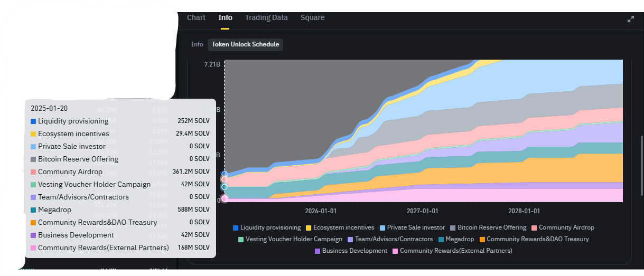Switch to the Chart tab
Screen dimensions: 644x276
coord(196,17)
